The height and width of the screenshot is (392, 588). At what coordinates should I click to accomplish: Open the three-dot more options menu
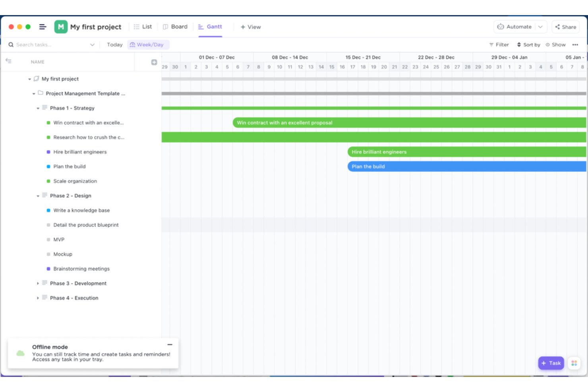[575, 44]
